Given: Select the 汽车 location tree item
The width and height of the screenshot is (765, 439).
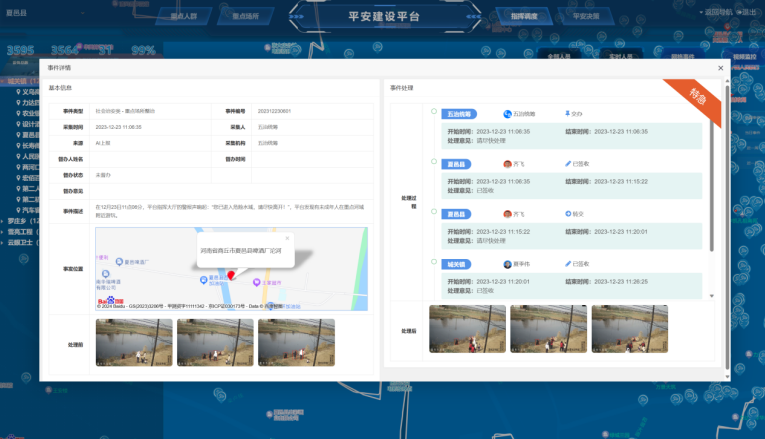Looking at the screenshot, I should coord(27,210).
